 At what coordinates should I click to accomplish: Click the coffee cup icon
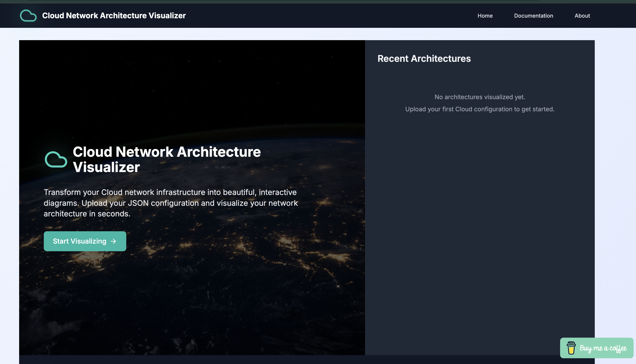[571, 348]
